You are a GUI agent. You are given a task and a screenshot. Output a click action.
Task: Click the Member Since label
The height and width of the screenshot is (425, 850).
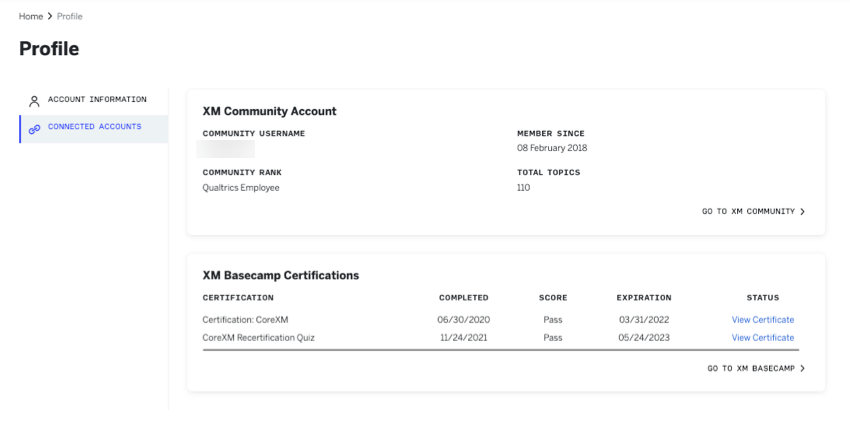[x=551, y=133]
